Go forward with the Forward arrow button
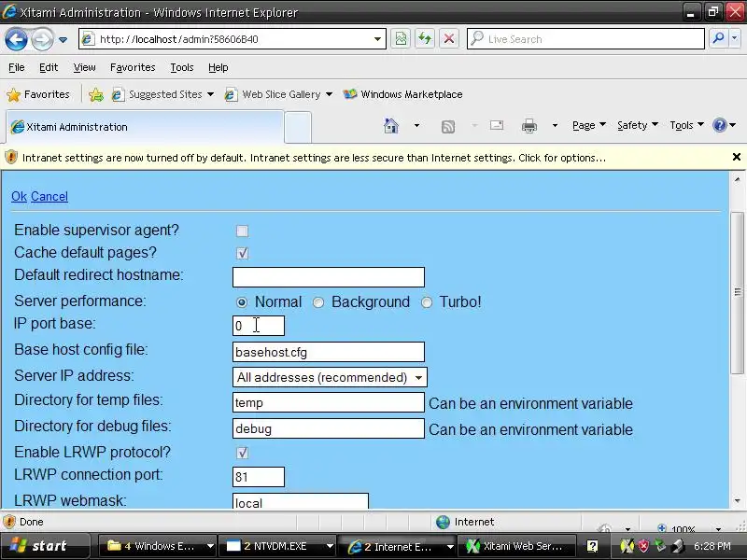This screenshot has height=560, width=747. click(42, 39)
